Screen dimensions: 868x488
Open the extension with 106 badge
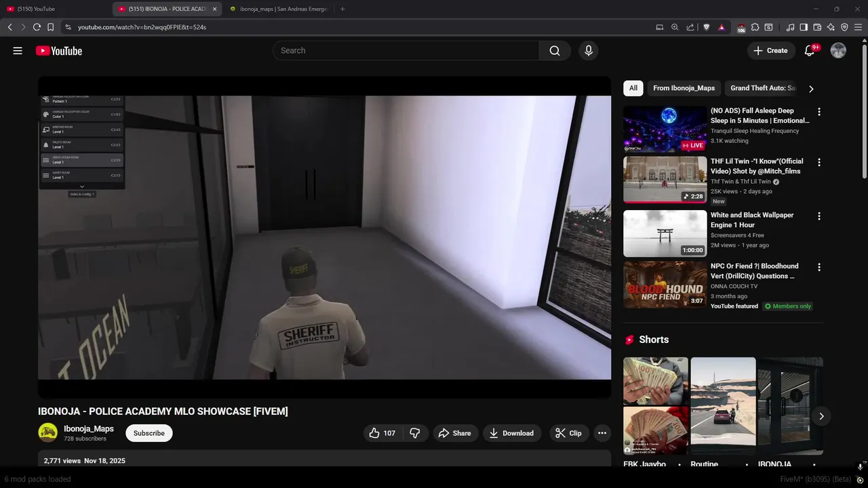tap(741, 28)
